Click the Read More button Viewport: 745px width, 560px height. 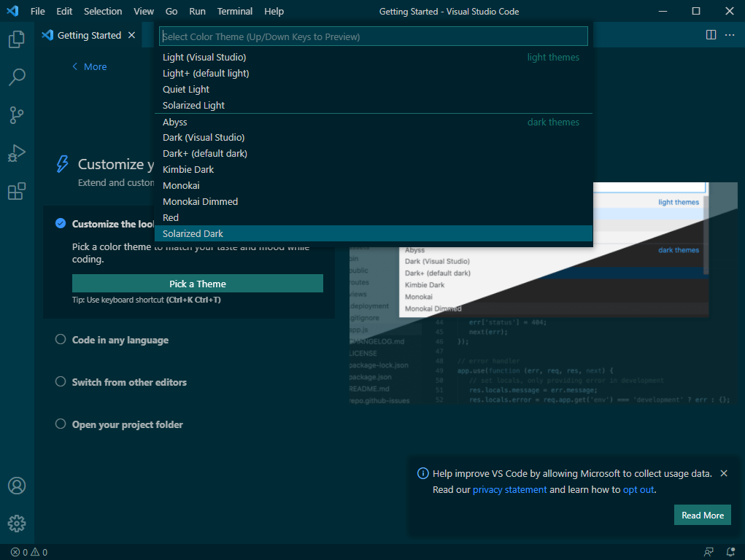[702, 515]
